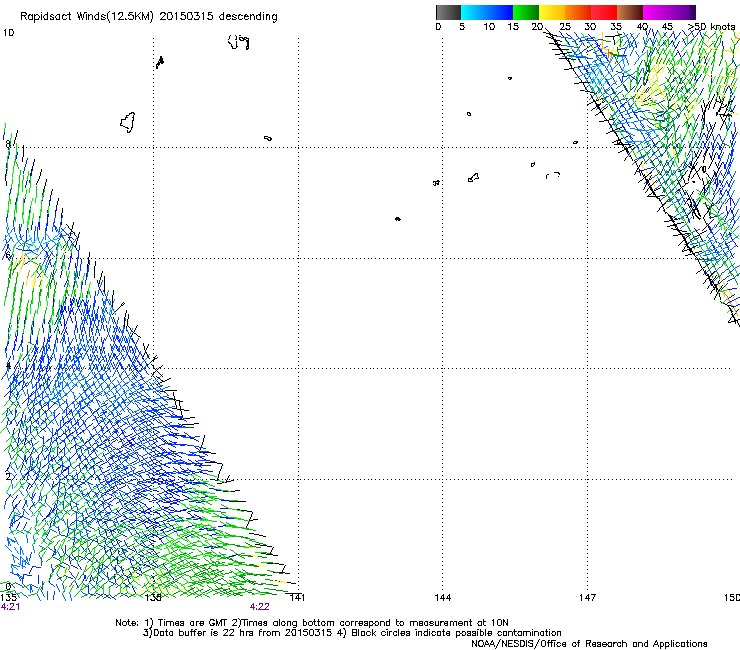
Task: Click the blue 10-15 knots legend color
Action: tap(500, 12)
